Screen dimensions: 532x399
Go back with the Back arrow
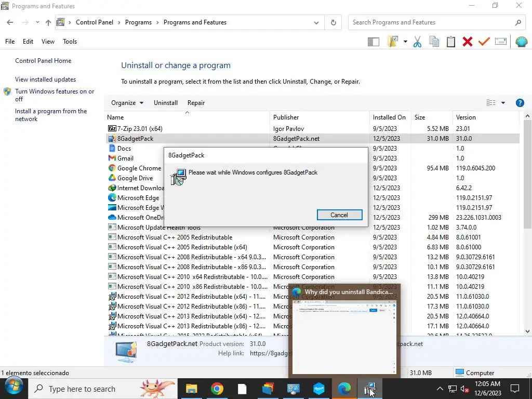pos(10,22)
